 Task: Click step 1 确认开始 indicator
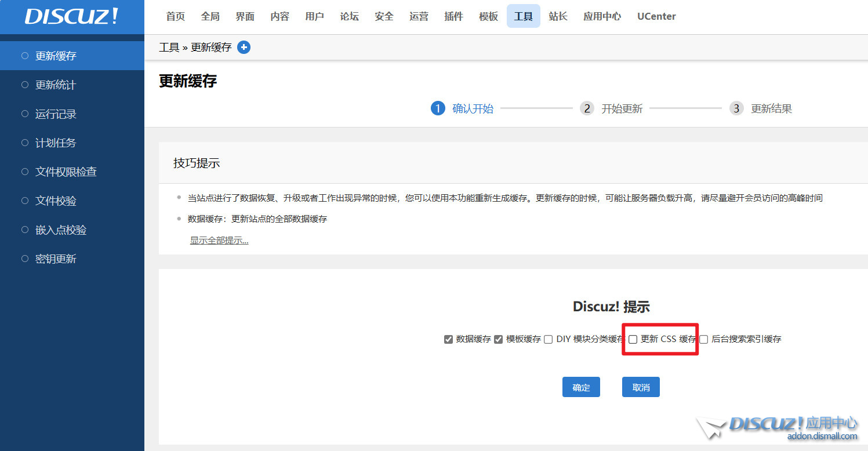click(x=462, y=108)
